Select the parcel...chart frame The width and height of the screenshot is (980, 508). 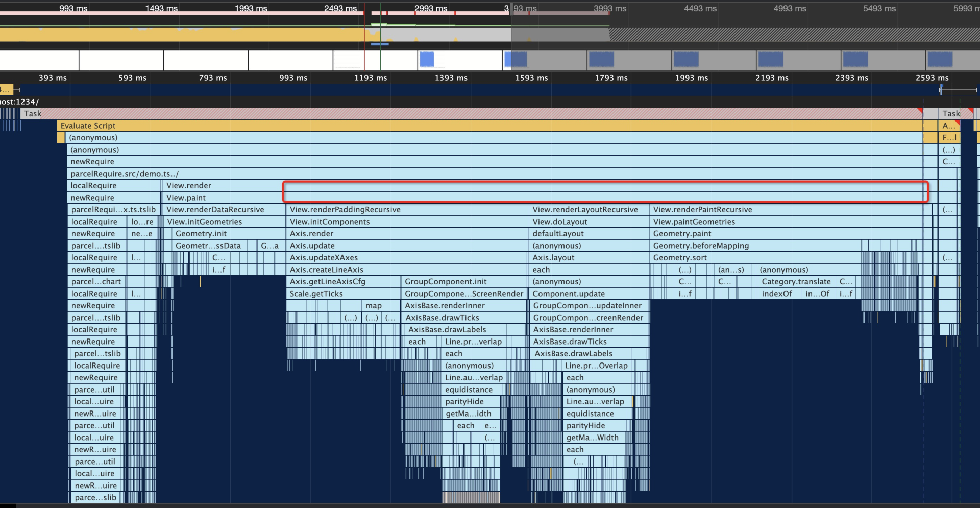coord(97,282)
